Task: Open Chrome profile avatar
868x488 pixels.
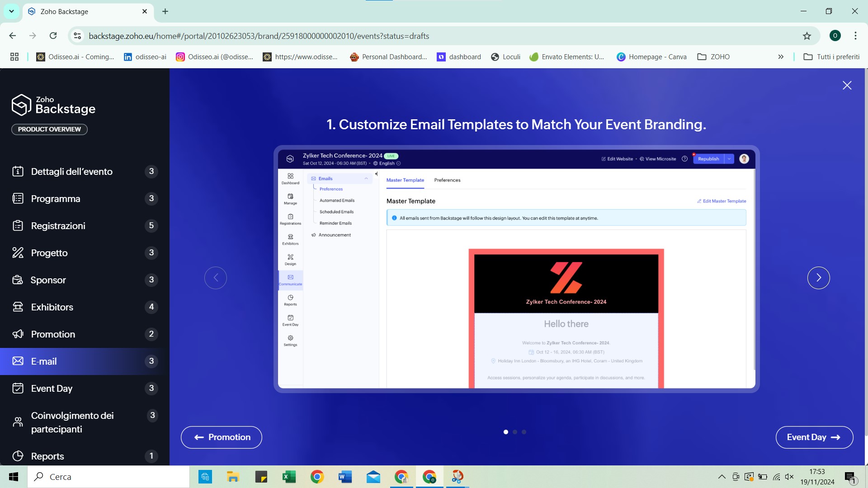Action: [835, 36]
